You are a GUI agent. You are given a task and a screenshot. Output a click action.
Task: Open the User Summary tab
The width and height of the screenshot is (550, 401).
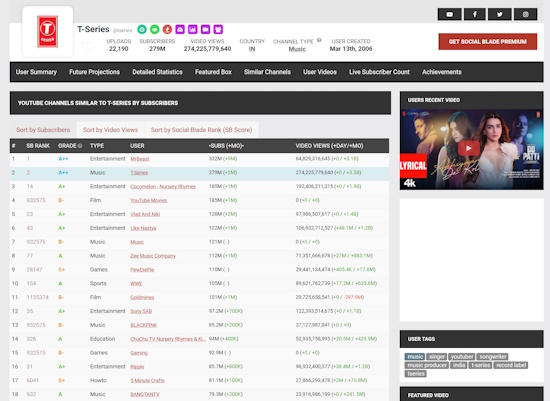[36, 72]
